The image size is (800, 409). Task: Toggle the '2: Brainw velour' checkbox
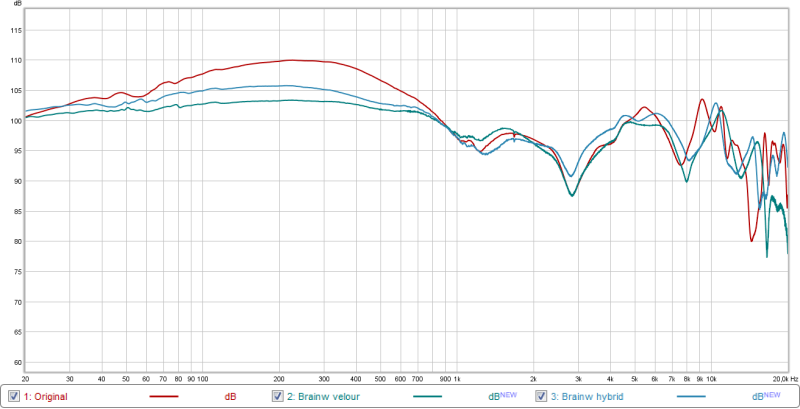tap(278, 396)
